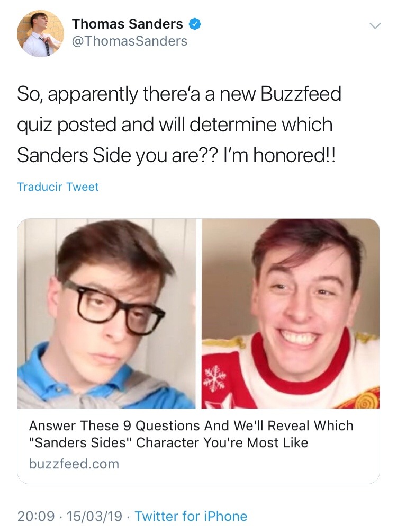Click the buzzfeed.com domain text
The image size is (397, 532).
pos(74,464)
